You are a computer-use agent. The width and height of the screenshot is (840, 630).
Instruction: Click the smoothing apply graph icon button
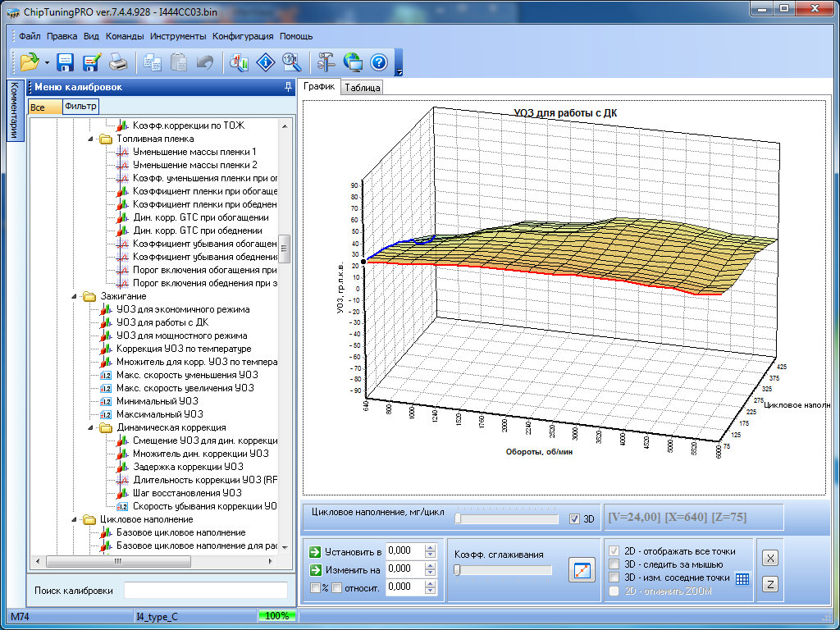point(581,570)
